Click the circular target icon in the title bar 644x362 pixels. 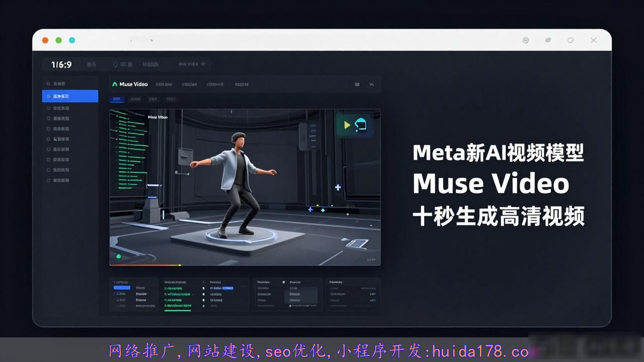(x=526, y=40)
